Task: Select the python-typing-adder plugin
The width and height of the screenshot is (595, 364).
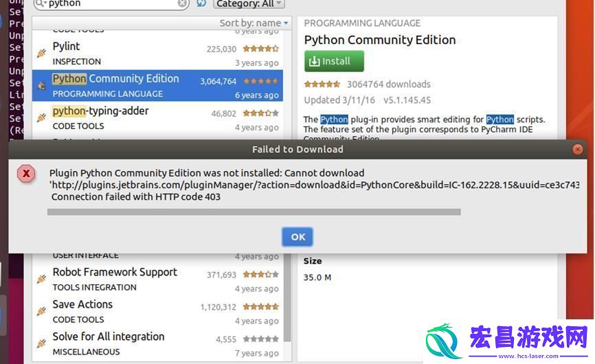Action: pyautogui.click(x=157, y=118)
